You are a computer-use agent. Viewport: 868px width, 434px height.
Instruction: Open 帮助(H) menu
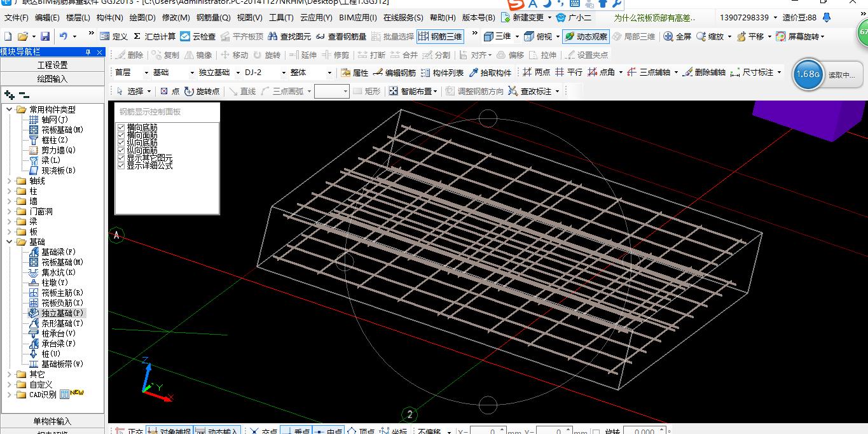pos(443,18)
